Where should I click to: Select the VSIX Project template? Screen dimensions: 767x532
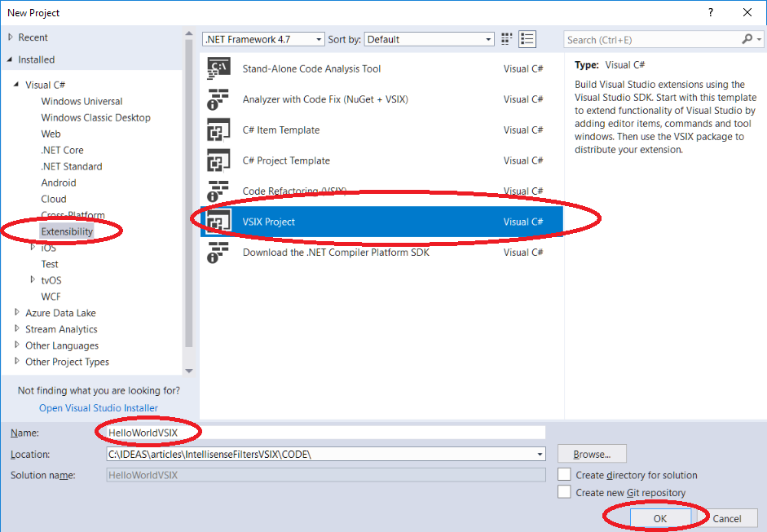[381, 222]
